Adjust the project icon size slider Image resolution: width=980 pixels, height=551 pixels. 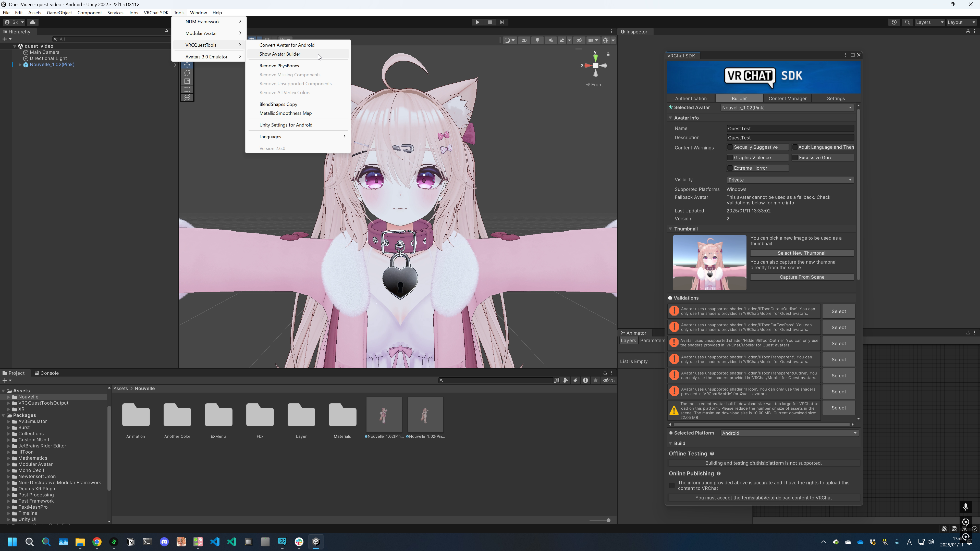coord(608,520)
